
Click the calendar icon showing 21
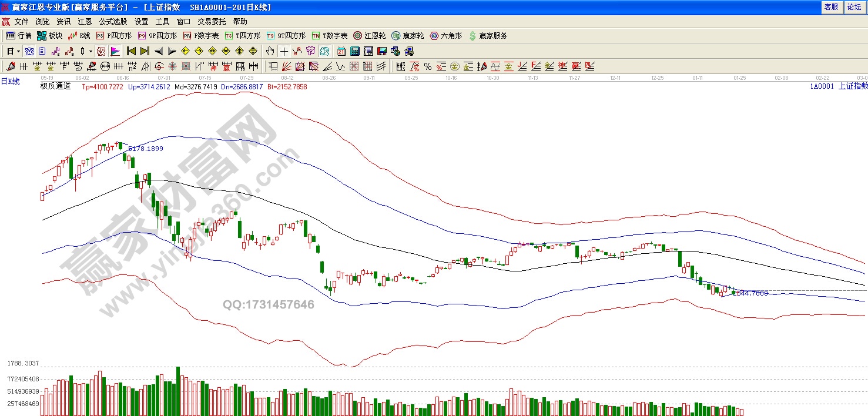tap(341, 51)
